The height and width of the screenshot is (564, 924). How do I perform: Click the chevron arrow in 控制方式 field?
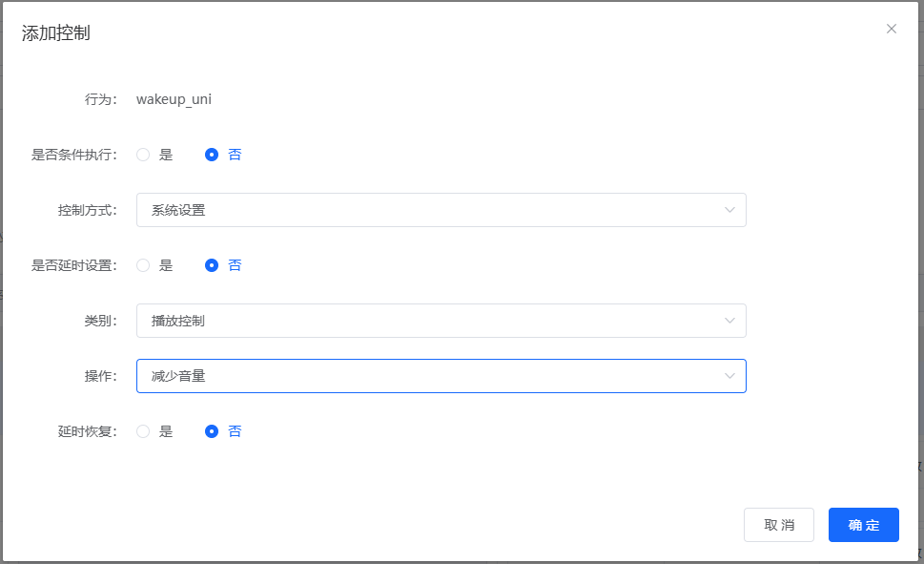click(729, 210)
